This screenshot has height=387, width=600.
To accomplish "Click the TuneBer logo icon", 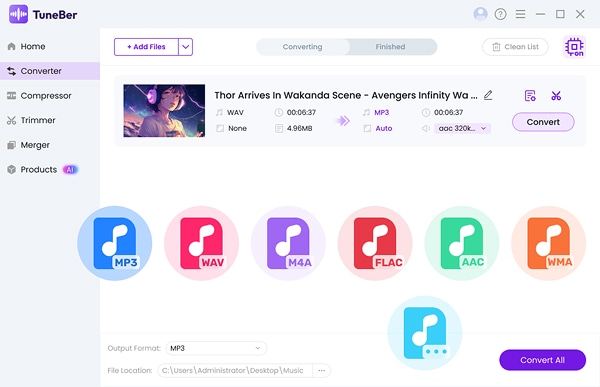I will click(18, 15).
